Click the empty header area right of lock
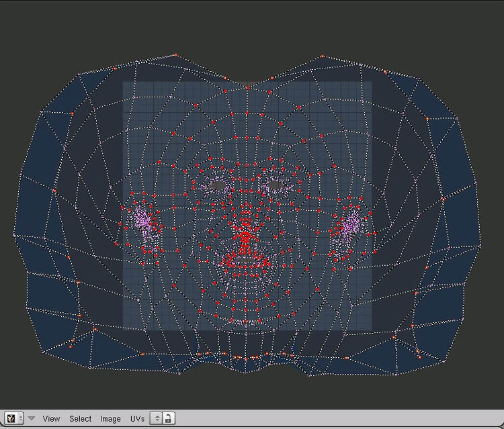 click(x=336, y=418)
